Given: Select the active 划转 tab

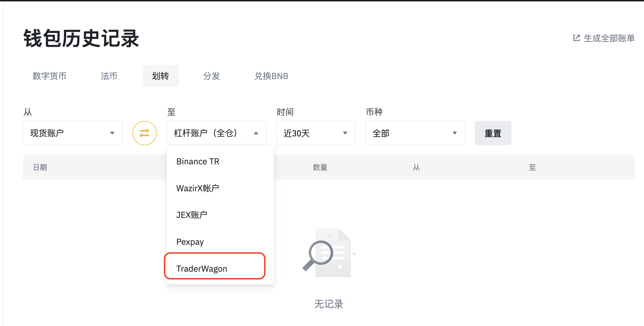Looking at the screenshot, I should [x=160, y=76].
